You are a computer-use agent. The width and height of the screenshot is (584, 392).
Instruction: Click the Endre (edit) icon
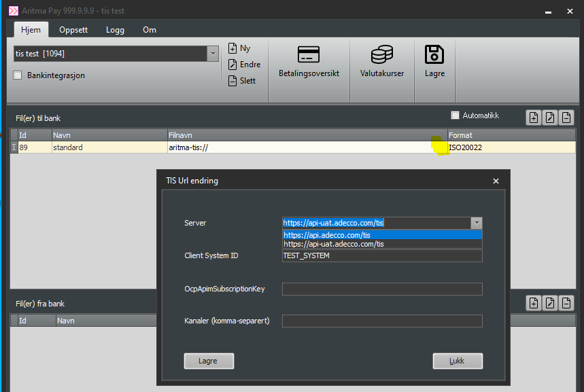coord(233,65)
